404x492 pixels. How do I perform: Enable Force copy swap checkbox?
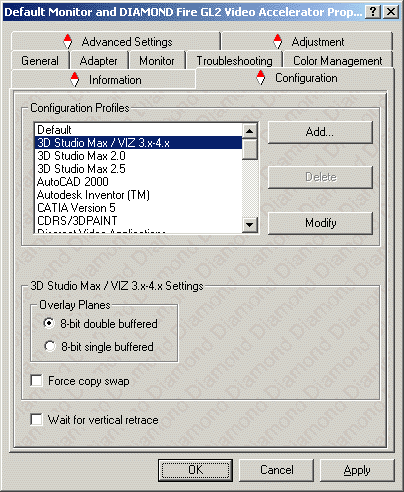pyautogui.click(x=36, y=380)
